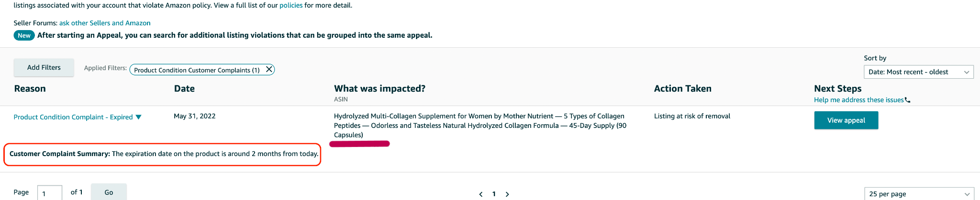Click the New badge
Viewport: 980px width, 200px height.
(x=24, y=35)
